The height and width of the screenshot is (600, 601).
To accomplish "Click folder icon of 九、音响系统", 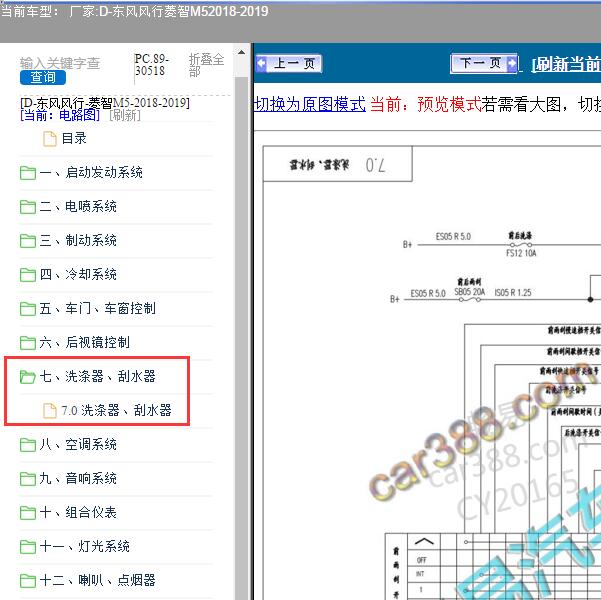I will (28, 479).
